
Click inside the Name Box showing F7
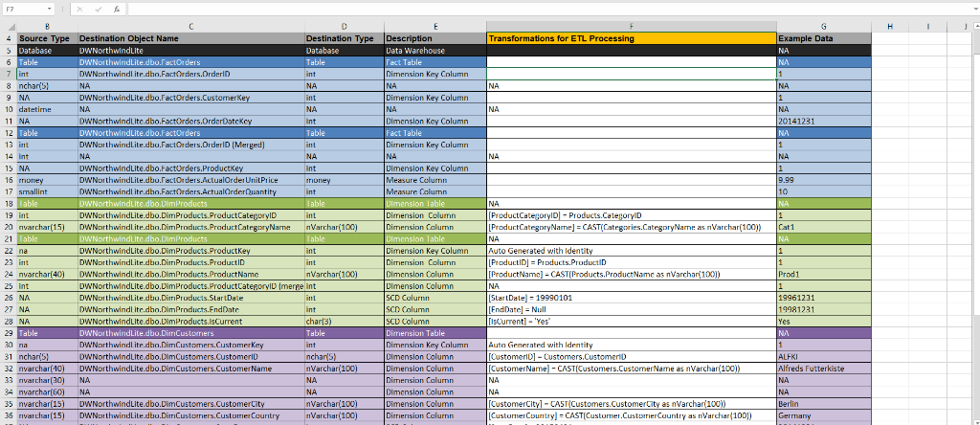[23, 10]
